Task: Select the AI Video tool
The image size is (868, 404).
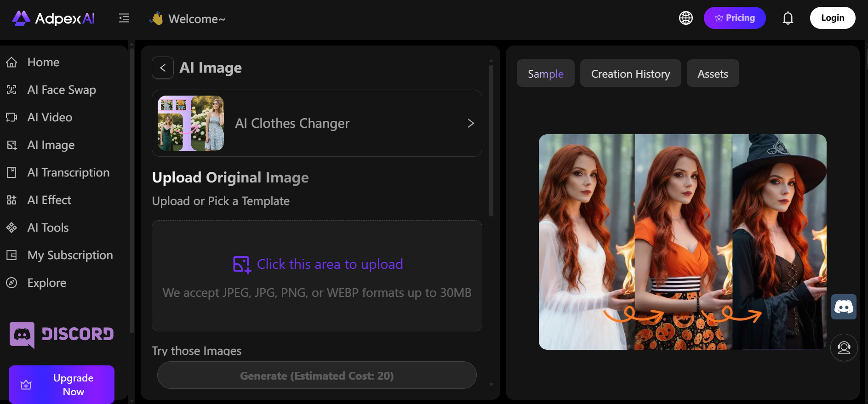Action: pyautogui.click(x=51, y=117)
